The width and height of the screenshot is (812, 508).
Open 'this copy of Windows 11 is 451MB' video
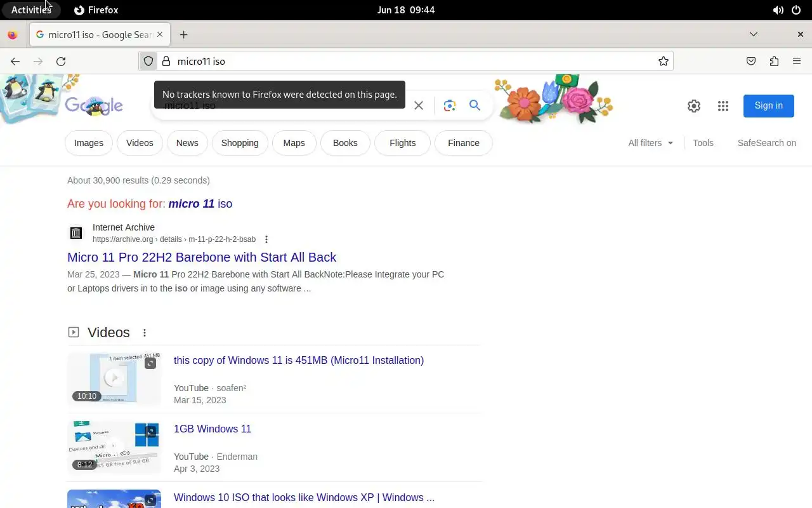[299, 360]
